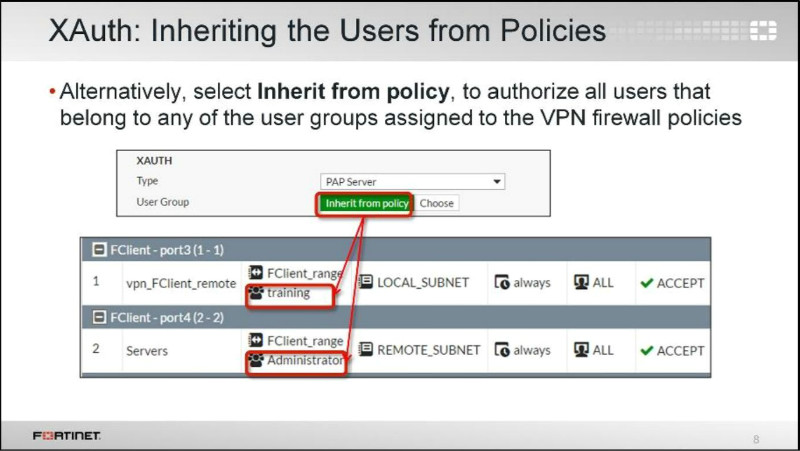Click the schedule clock icon in policy 1 row
Viewport: 800px width, 451px height.
(502, 282)
